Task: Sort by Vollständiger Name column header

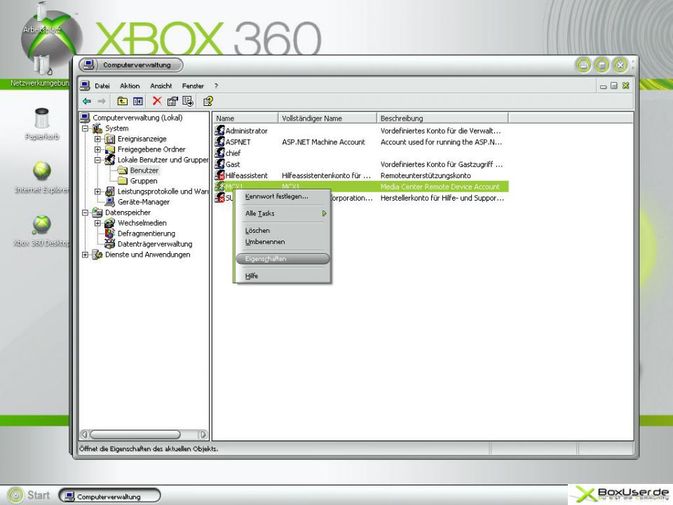Action: click(327, 118)
